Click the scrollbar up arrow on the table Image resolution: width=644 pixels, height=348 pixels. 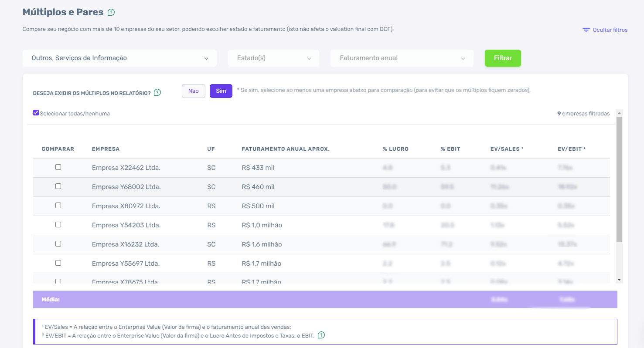(x=619, y=112)
